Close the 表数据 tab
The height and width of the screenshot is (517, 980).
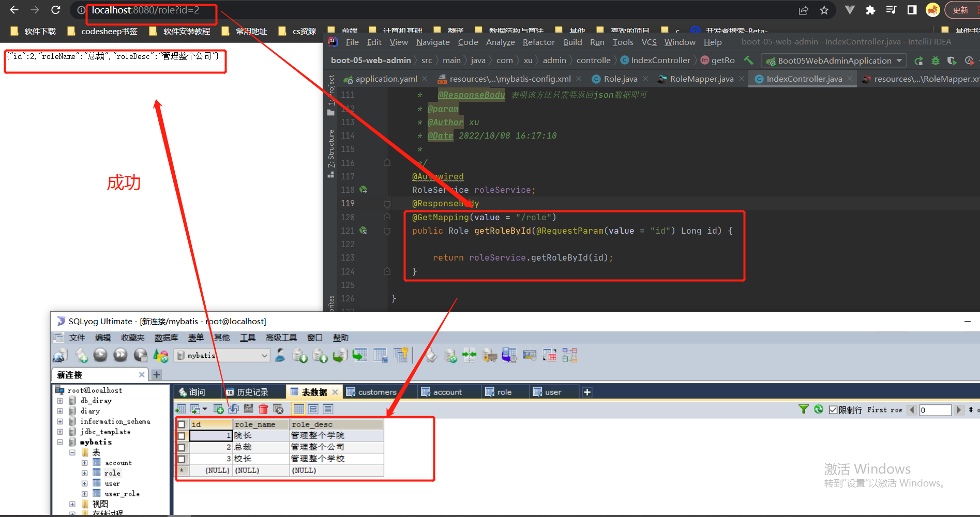(335, 392)
